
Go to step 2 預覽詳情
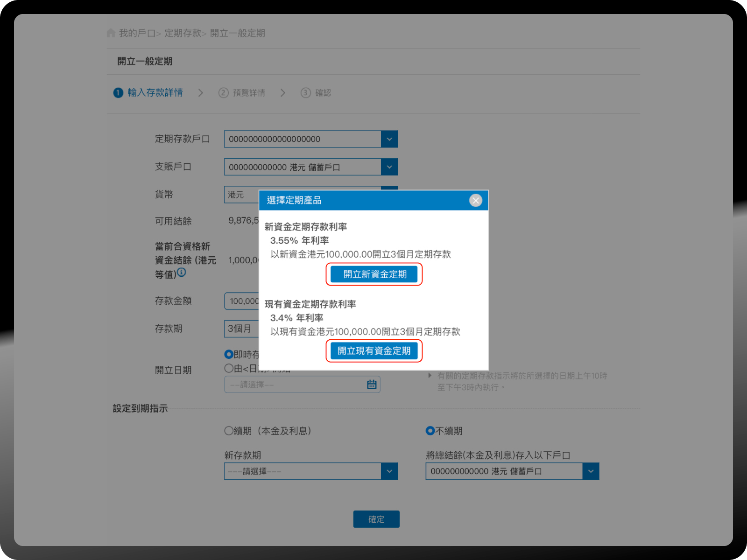tap(242, 93)
